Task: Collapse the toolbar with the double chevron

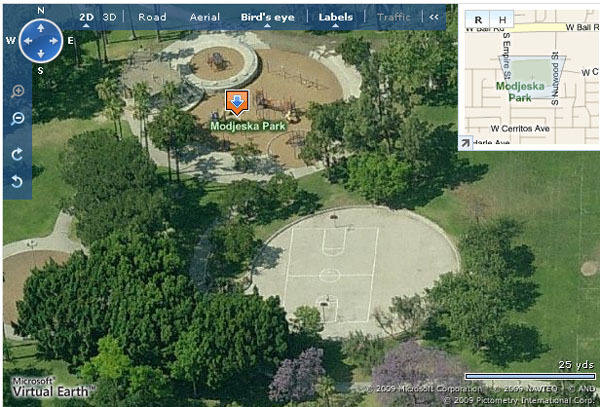Action: click(434, 17)
